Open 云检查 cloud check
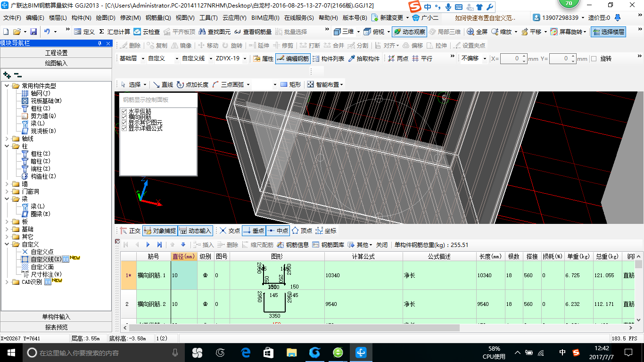Image resolution: width=644 pixels, height=362 pixels. [147, 32]
